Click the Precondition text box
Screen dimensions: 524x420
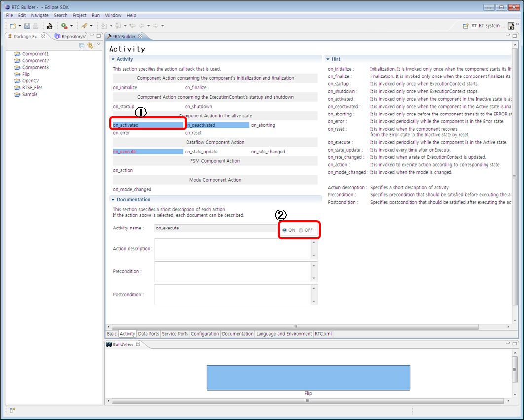pyautogui.click(x=233, y=272)
